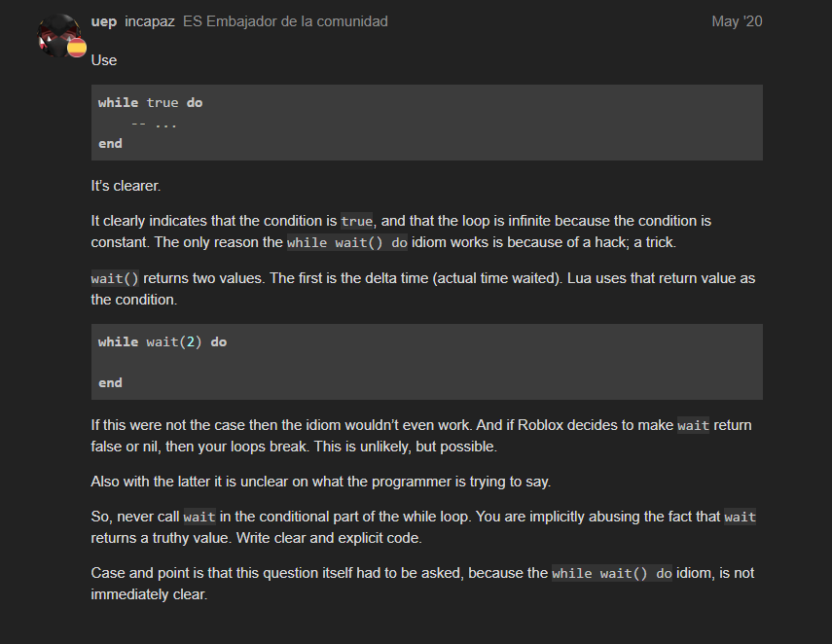Click inline 'while wait() do' before 'idiom works'

click(346, 243)
